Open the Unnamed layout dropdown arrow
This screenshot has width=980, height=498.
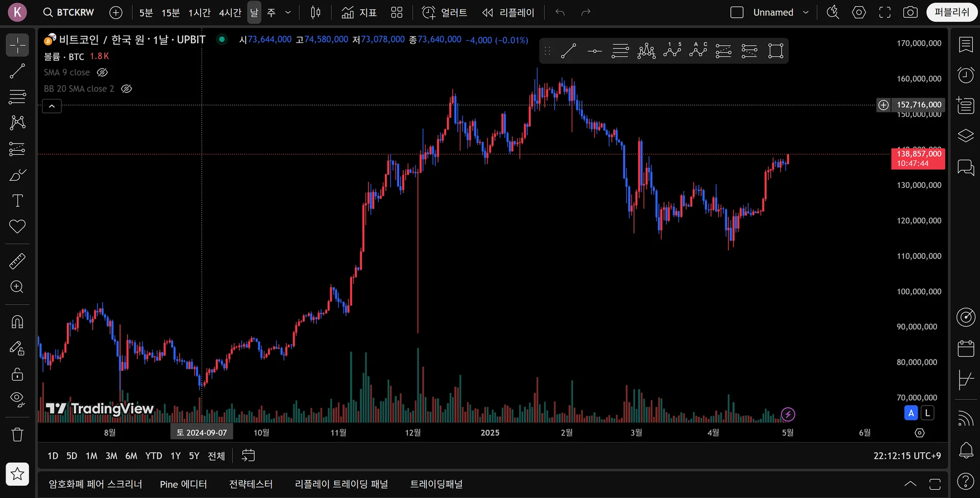(806, 12)
